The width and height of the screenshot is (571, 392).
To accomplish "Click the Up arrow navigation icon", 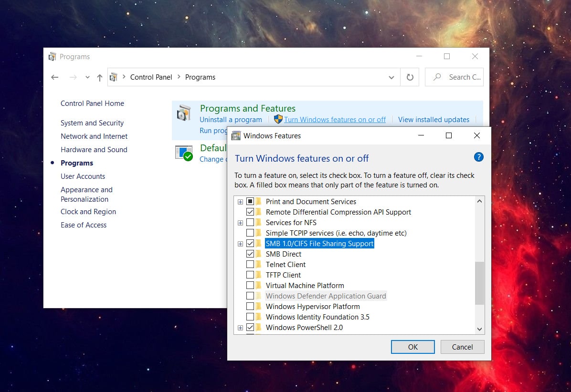I will (x=99, y=77).
